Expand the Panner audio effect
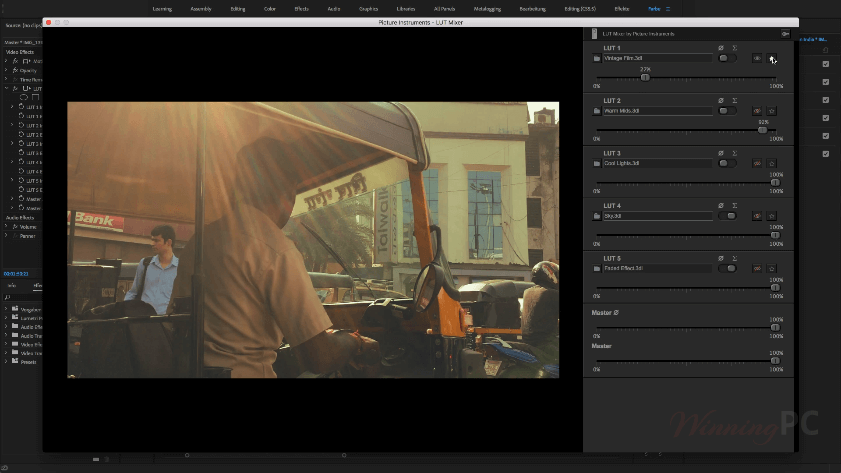 [x=6, y=236]
